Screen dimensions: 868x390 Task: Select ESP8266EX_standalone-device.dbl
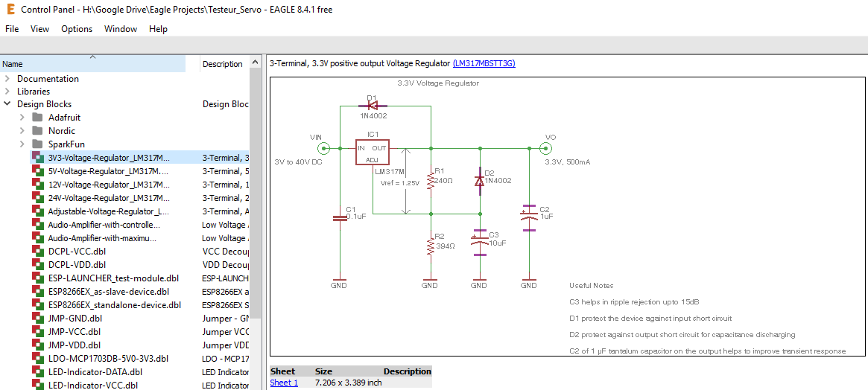pos(115,305)
